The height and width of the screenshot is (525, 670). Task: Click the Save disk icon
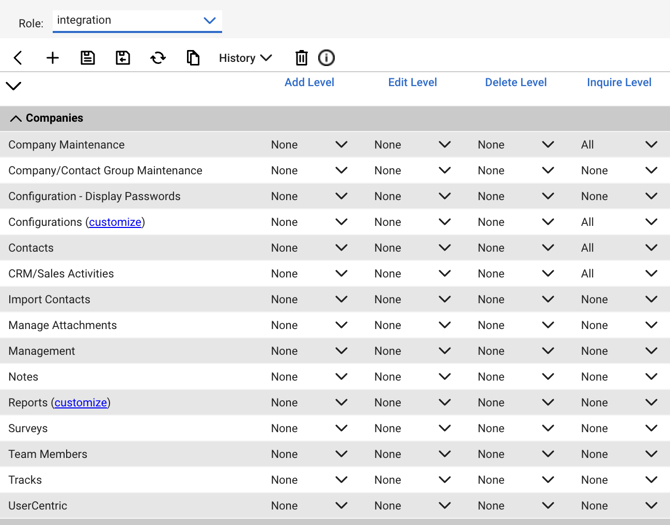pos(88,58)
